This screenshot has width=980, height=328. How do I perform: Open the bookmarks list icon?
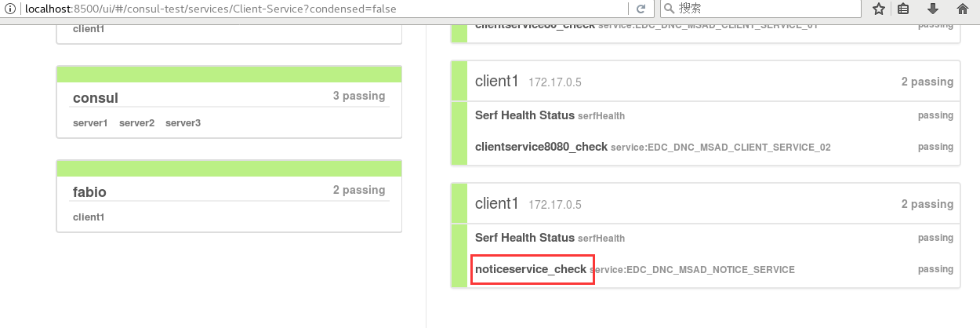pos(903,9)
